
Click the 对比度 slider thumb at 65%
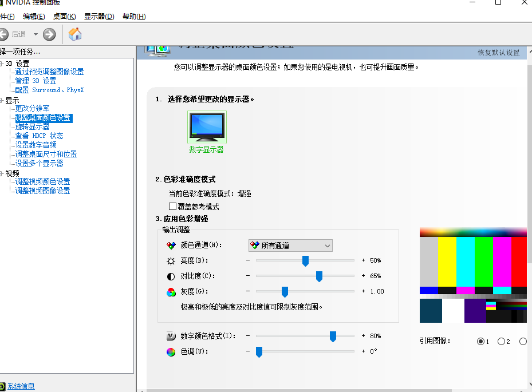[x=319, y=276]
